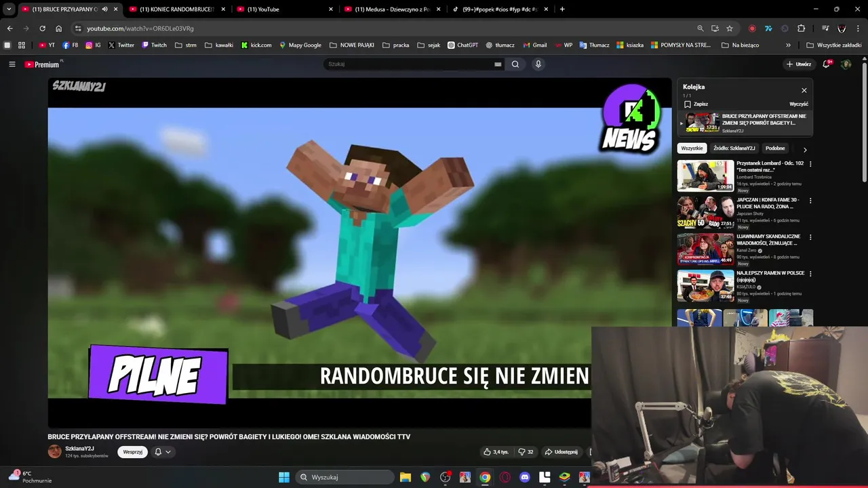Click the Udostępnij share button
868x488 pixels.
(x=561, y=452)
